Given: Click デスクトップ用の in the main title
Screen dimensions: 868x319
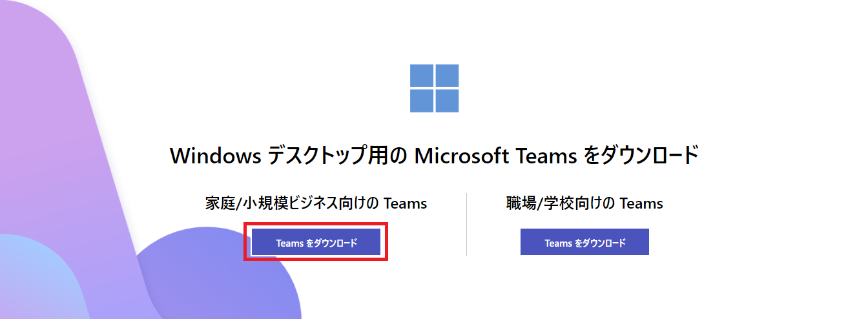Looking at the screenshot, I should pos(336,156).
